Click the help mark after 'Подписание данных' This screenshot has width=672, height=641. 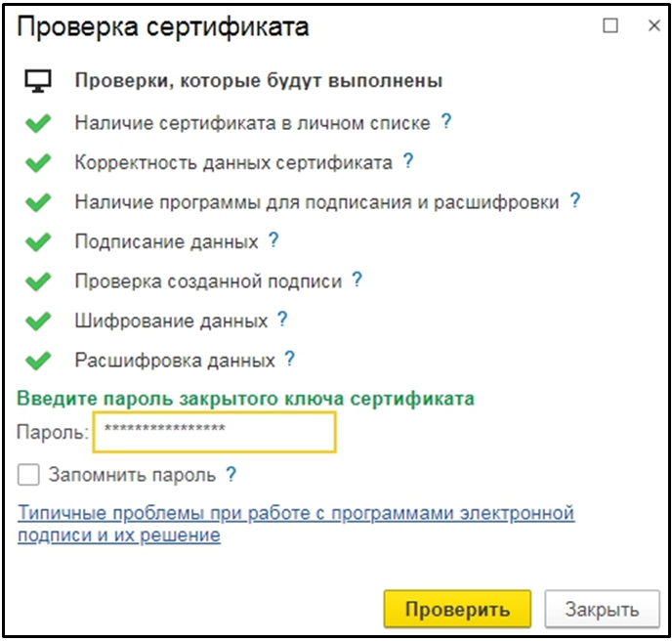(273, 240)
